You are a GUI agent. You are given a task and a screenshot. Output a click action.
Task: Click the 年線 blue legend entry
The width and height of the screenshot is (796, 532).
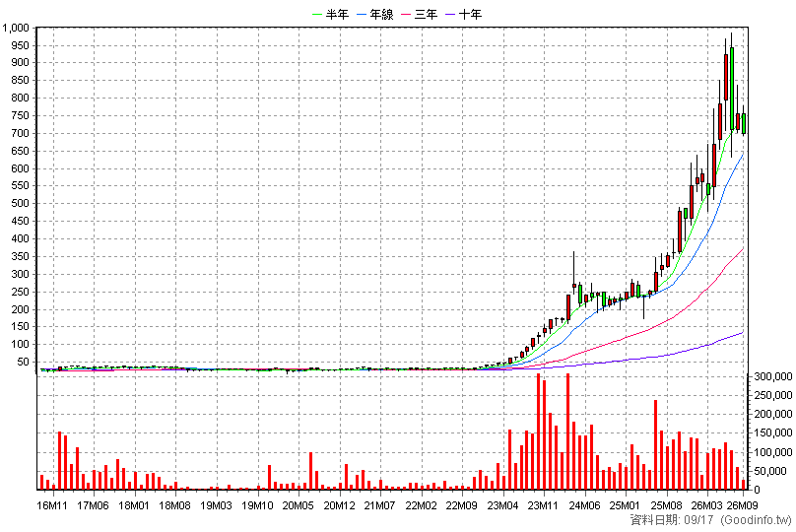click(375, 14)
